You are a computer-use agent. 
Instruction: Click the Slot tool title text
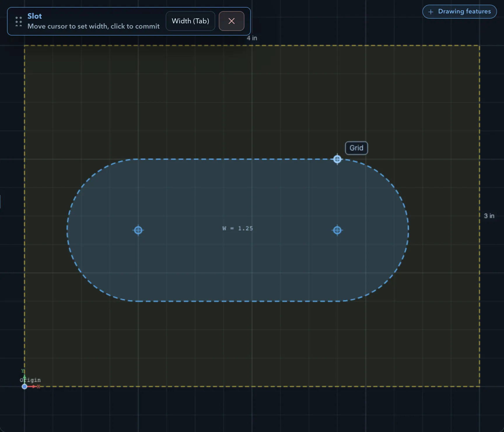click(x=34, y=16)
